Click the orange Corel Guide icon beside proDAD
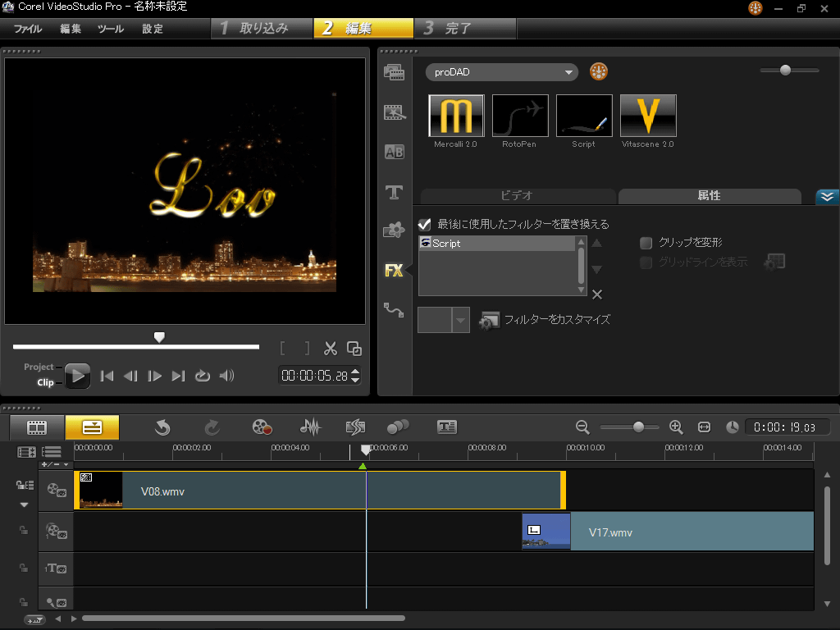 pos(598,72)
